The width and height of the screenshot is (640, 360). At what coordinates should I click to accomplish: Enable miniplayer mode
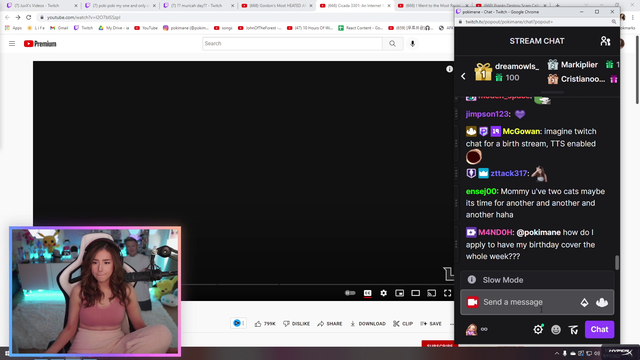point(400,293)
